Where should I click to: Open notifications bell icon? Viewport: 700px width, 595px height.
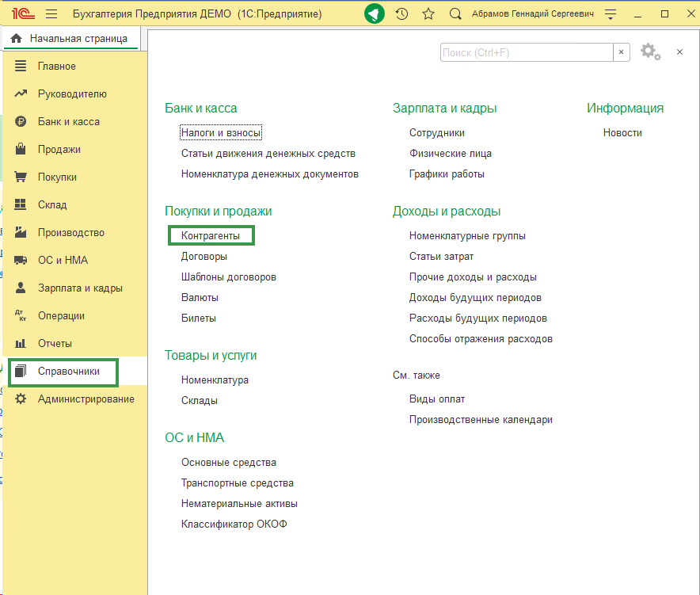(x=374, y=13)
